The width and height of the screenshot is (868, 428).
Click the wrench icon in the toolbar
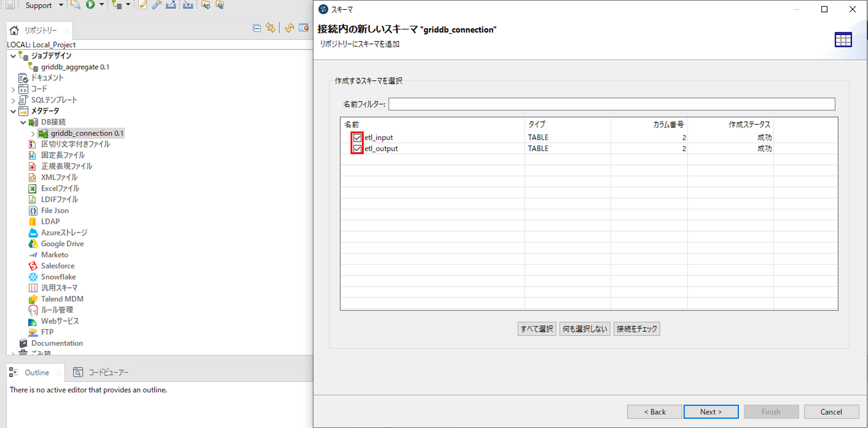click(x=156, y=4)
